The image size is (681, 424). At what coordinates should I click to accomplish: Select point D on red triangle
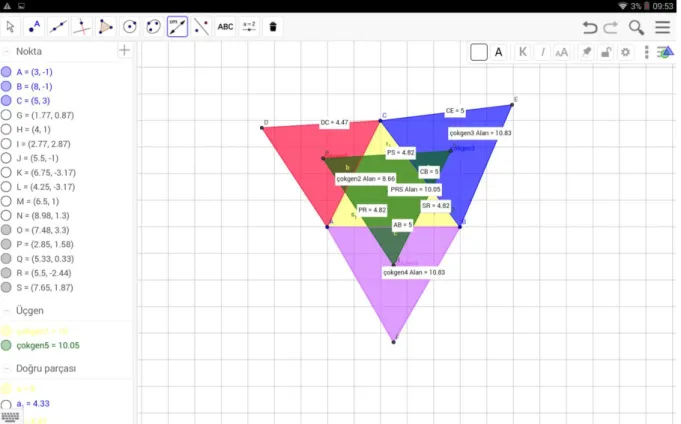262,128
